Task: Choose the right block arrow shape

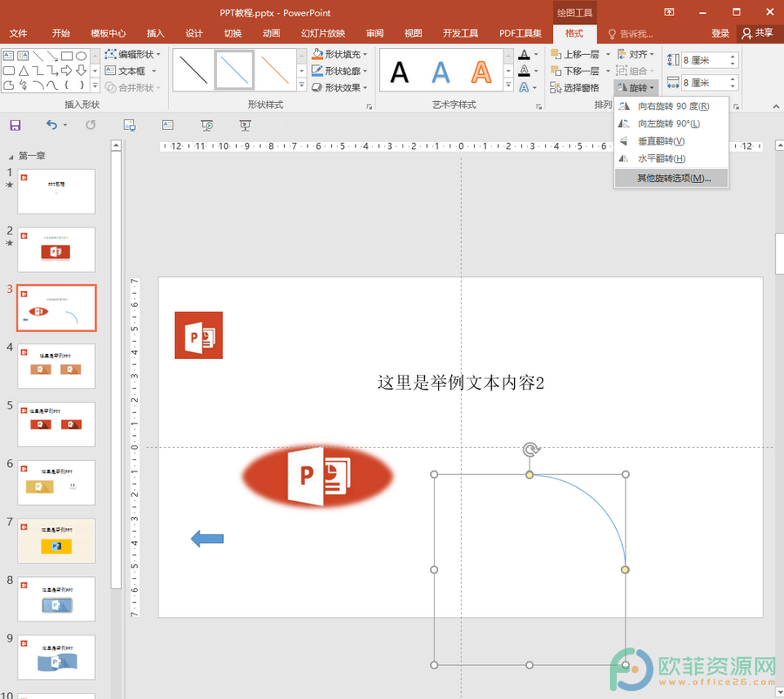Action: tap(66, 71)
